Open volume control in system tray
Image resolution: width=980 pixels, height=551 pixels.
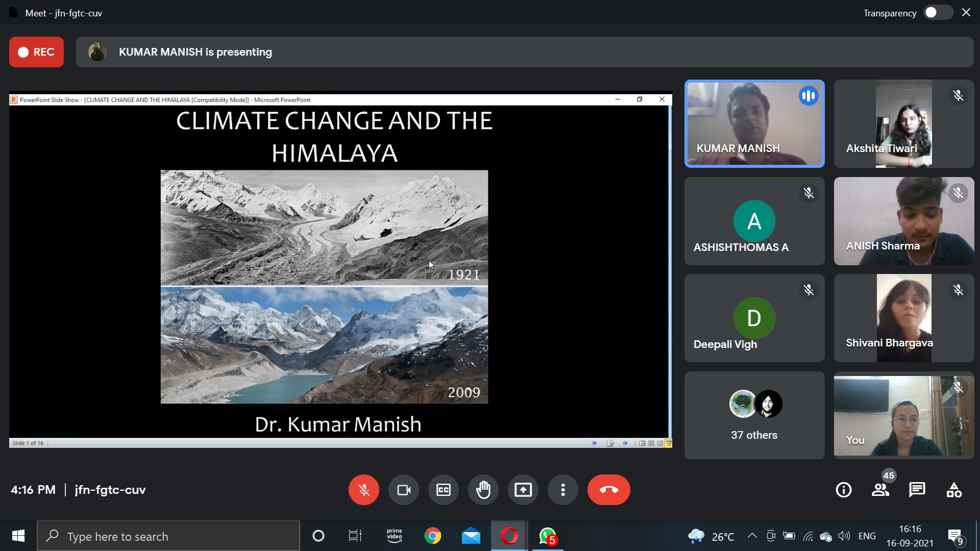[x=844, y=536]
